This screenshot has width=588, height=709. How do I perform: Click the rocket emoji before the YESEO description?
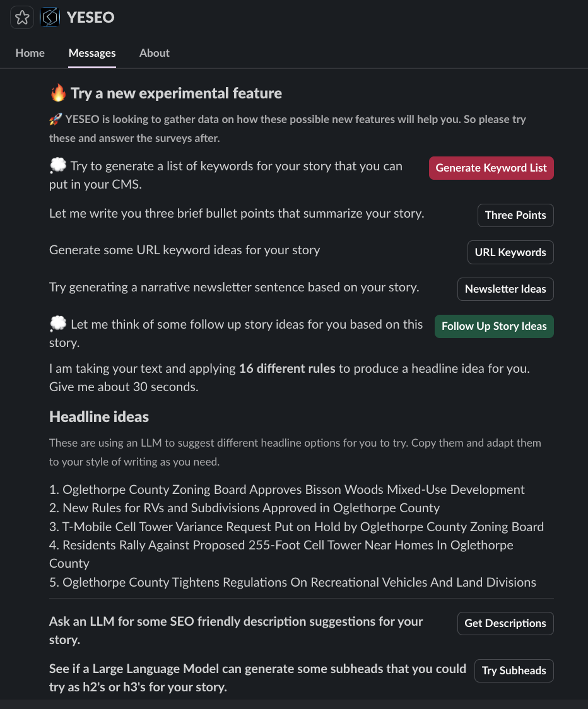pyautogui.click(x=55, y=119)
